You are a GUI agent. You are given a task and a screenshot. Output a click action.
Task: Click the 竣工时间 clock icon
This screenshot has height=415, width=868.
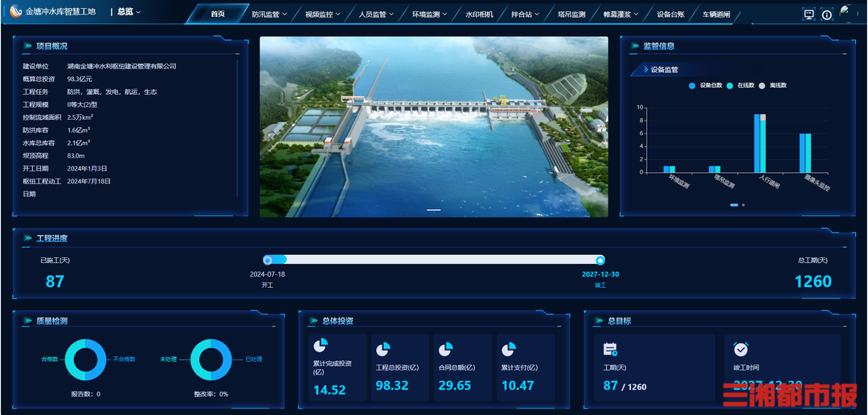click(741, 349)
